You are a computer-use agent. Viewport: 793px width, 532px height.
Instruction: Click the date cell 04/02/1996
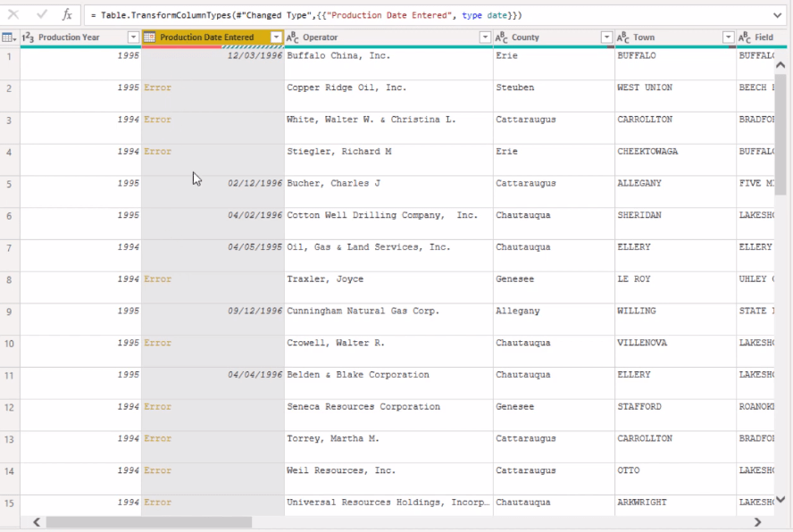(x=213, y=223)
